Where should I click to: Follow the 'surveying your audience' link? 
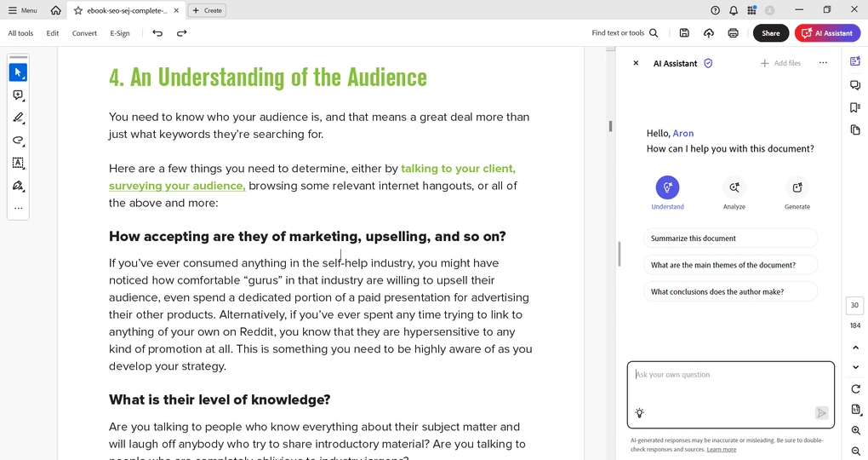pyautogui.click(x=177, y=186)
